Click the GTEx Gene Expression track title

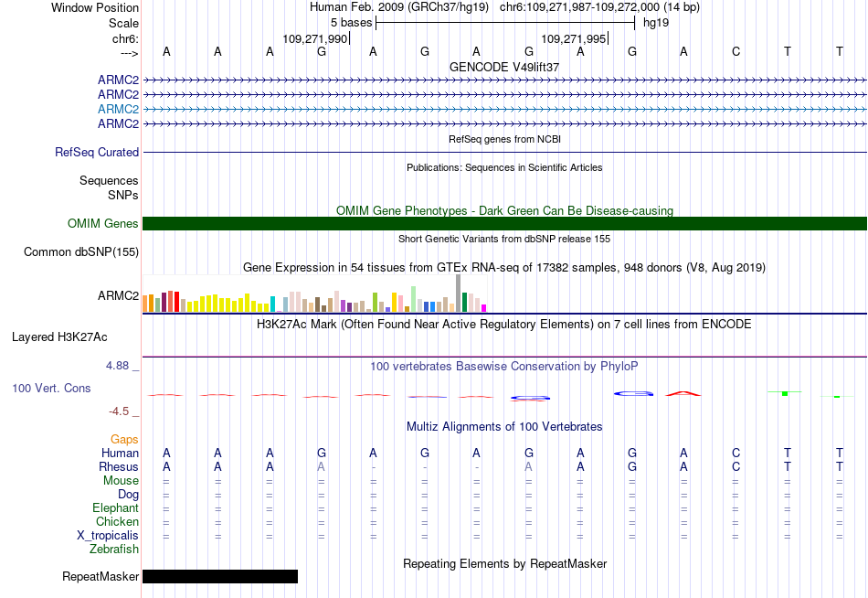504,268
